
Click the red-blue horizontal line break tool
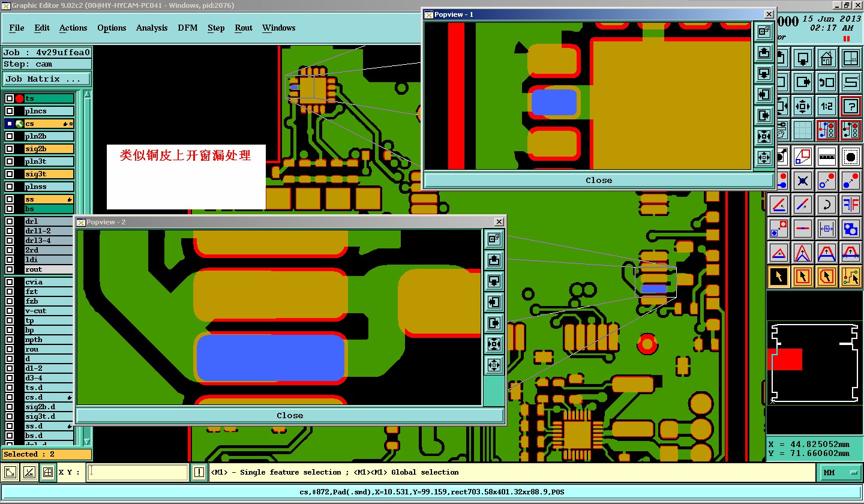pos(803,228)
